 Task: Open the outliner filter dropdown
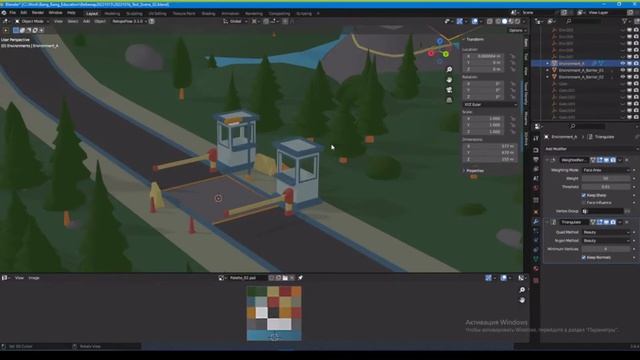pyautogui.click(x=626, y=21)
